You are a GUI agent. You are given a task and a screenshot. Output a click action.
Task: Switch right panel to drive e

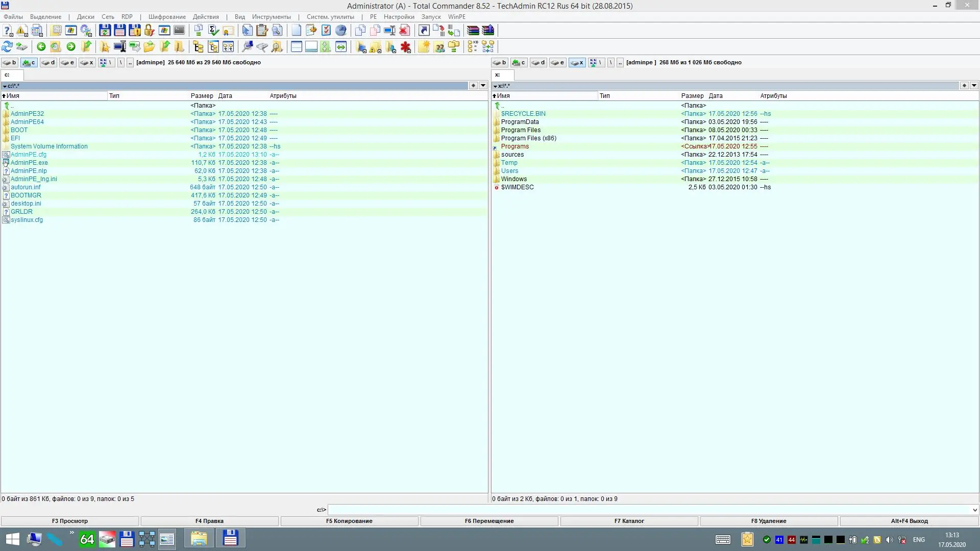pyautogui.click(x=558, y=62)
